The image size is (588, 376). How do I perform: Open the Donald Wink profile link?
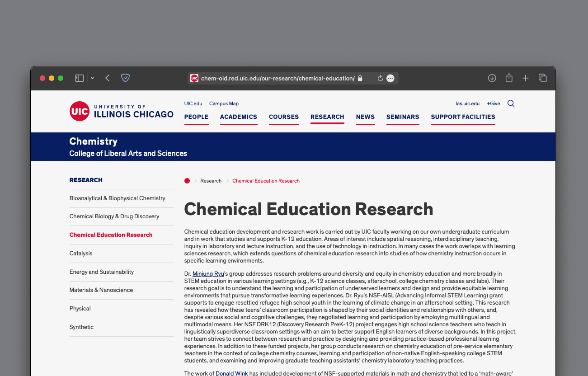[232, 373]
